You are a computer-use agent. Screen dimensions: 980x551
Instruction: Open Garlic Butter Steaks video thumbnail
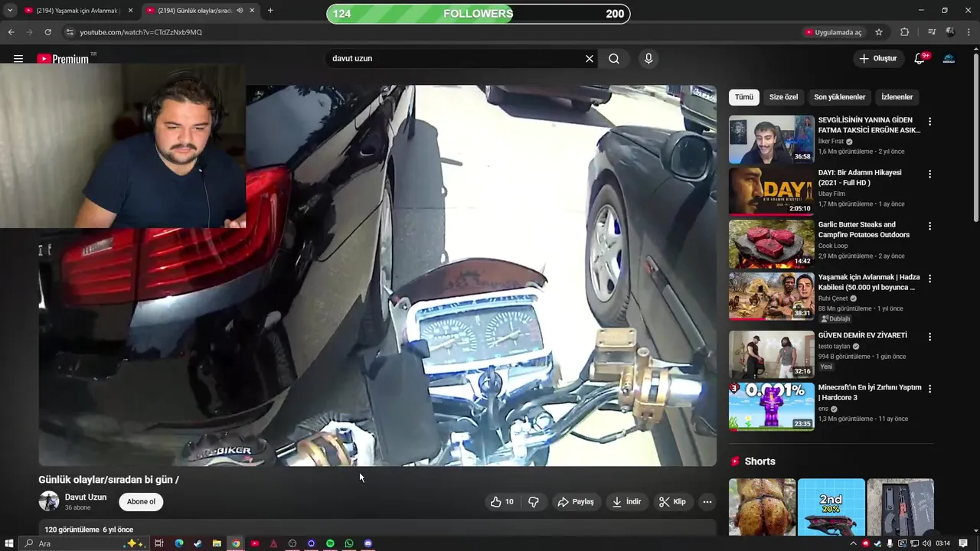(x=771, y=243)
